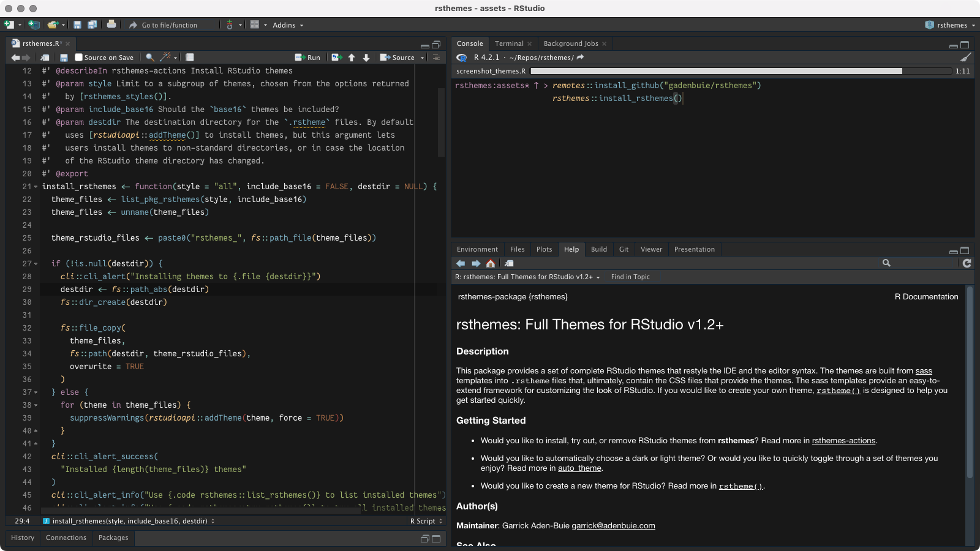
Task: Open Find/Replace magnifier in editor
Action: 149,58
